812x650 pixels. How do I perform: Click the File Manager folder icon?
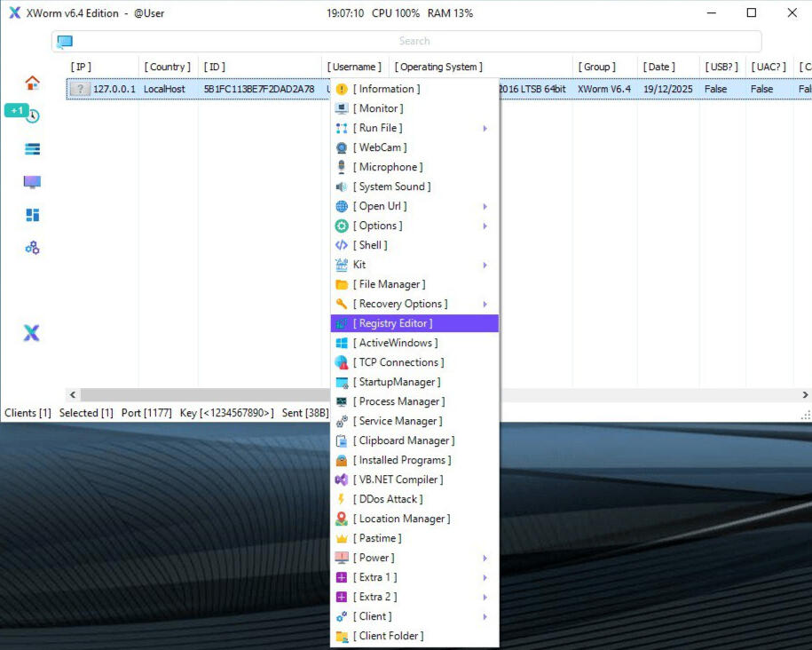(x=342, y=284)
